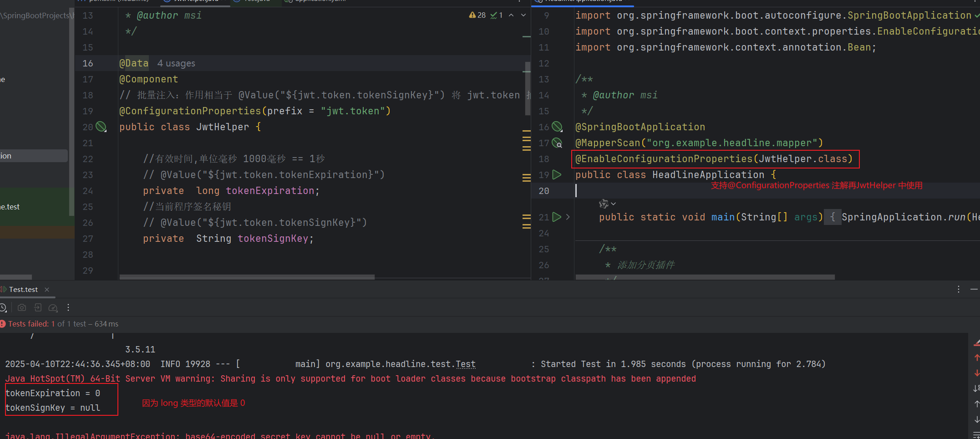Click the tokenSignKey field declaration
Image resolution: width=980 pixels, height=439 pixels.
(273, 239)
